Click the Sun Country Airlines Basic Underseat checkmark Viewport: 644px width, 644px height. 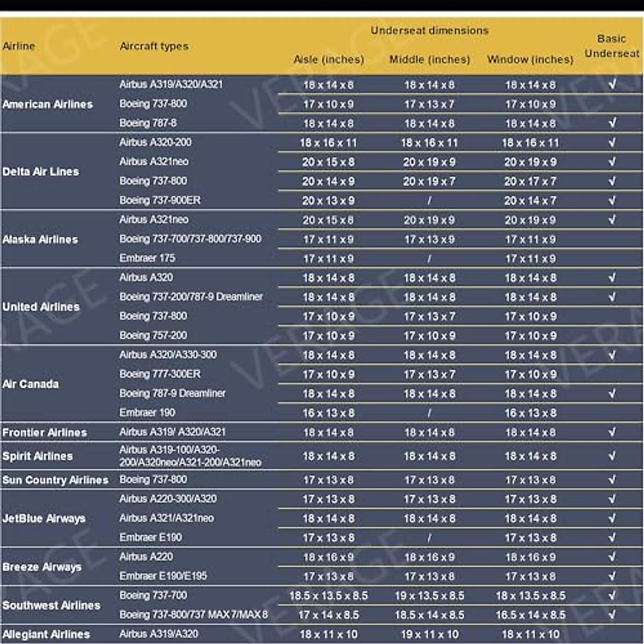(612, 479)
